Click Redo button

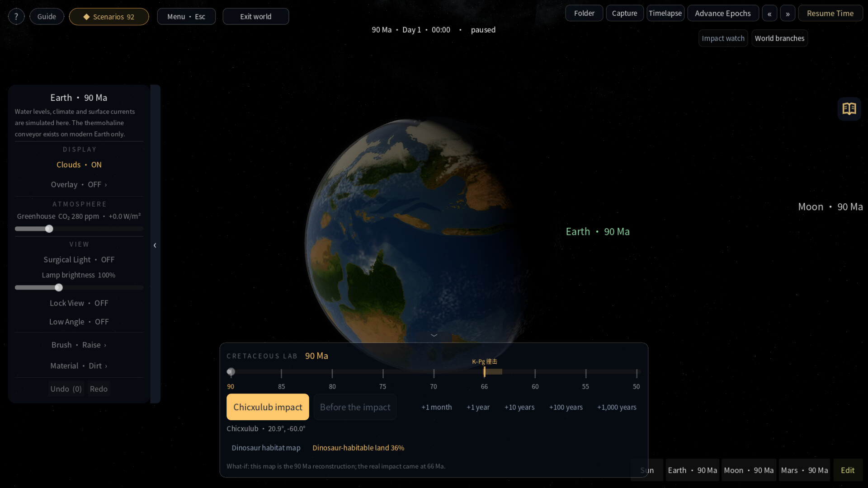click(x=99, y=389)
